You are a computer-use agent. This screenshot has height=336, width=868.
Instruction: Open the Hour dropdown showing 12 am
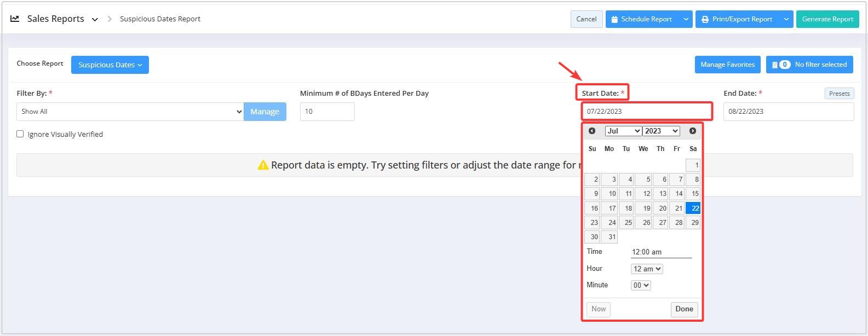(x=647, y=269)
